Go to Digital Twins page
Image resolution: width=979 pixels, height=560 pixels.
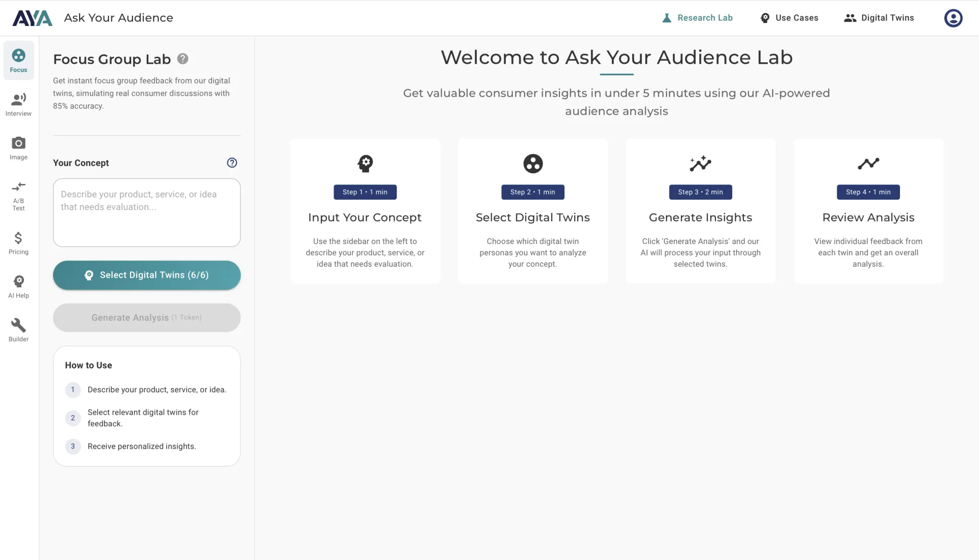coord(879,18)
